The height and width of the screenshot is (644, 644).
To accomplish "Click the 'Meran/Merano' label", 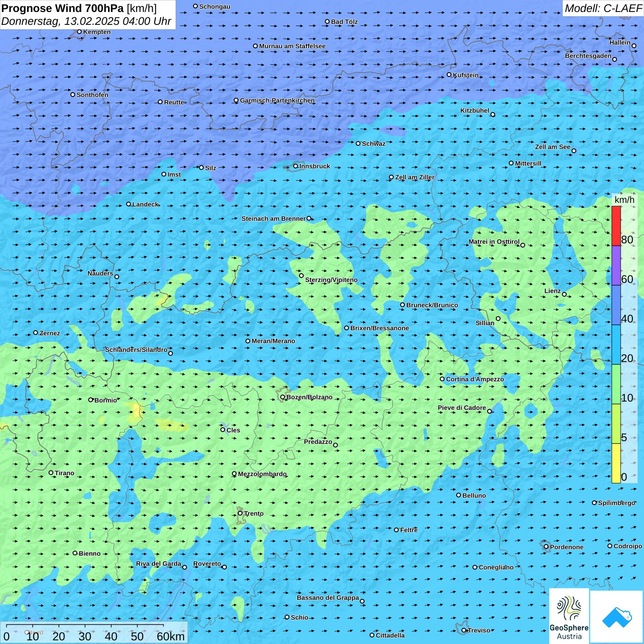I will (273, 341).
